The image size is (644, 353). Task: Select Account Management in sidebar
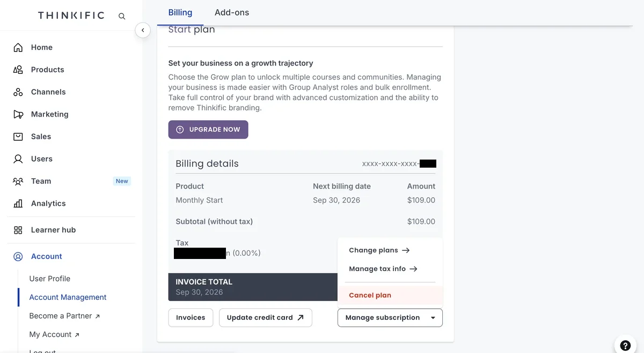point(68,297)
